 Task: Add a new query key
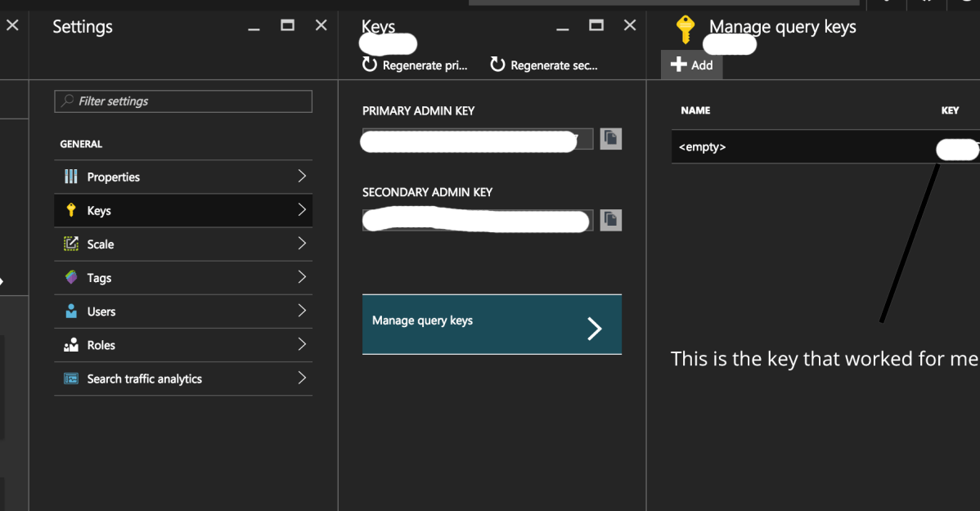[x=692, y=65]
